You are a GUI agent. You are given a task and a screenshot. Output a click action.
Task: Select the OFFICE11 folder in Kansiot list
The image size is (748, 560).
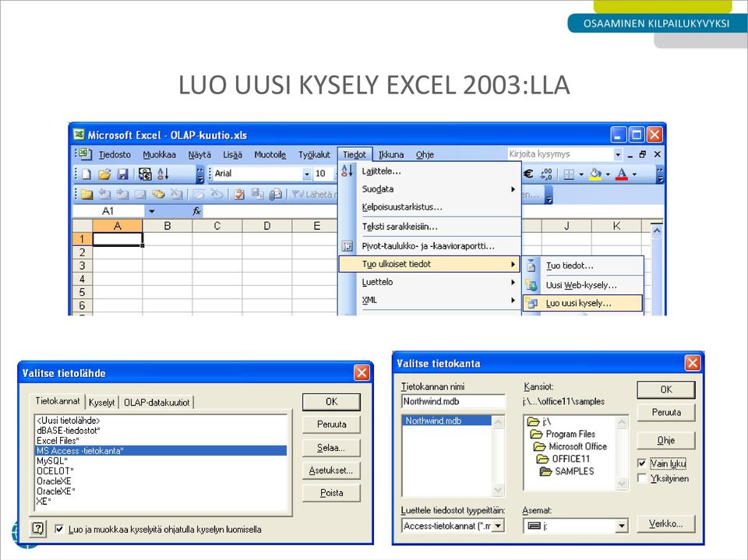click(x=563, y=459)
